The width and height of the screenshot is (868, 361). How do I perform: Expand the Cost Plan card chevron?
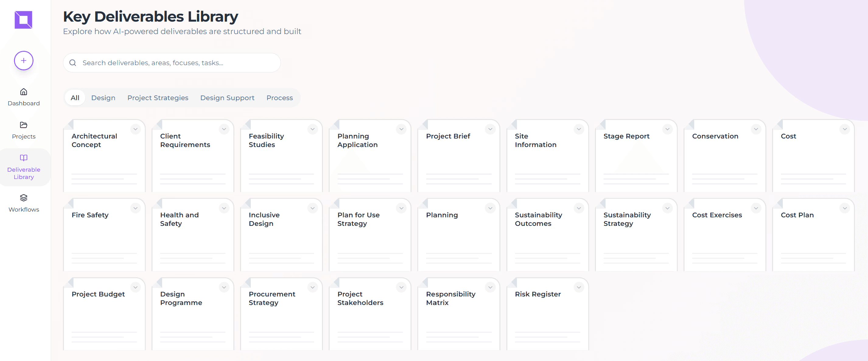point(845,208)
